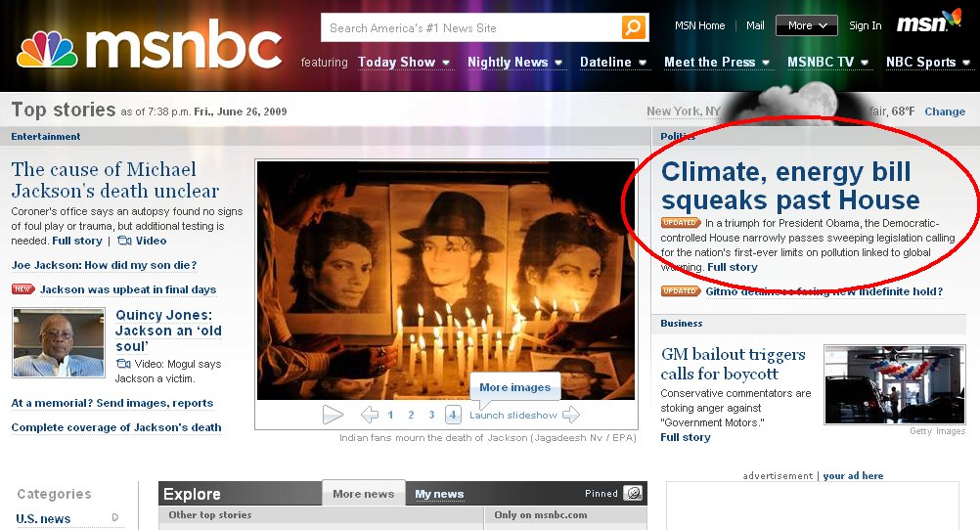
Task: Click the orange search magnifier button
Action: pos(633,27)
